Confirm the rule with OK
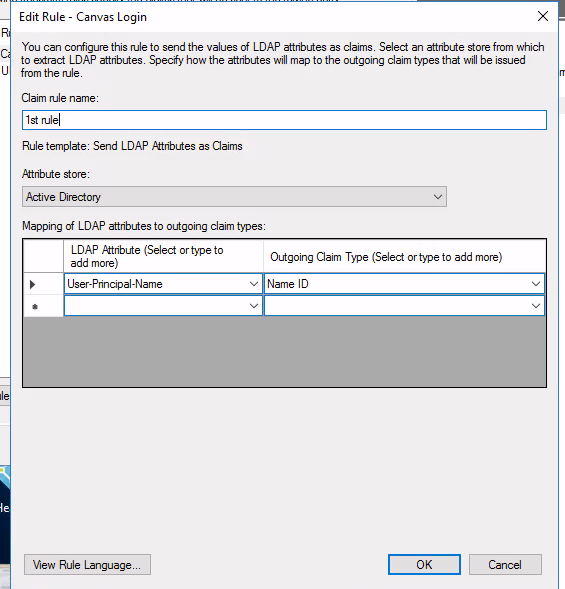The width and height of the screenshot is (565, 589). tap(424, 565)
